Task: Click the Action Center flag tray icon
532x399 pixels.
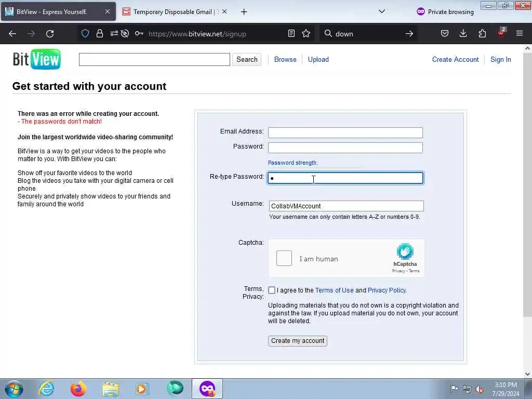Action: point(454,389)
